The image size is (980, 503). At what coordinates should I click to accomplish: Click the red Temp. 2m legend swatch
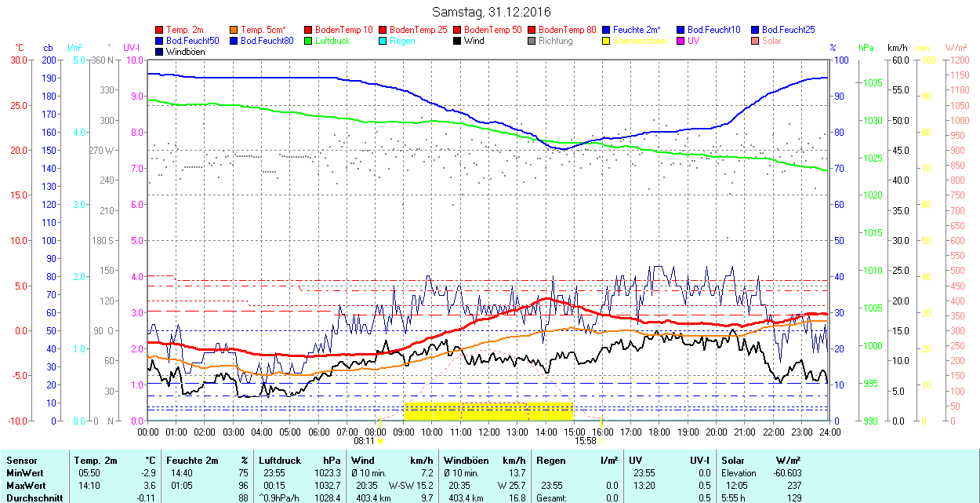tap(160, 30)
